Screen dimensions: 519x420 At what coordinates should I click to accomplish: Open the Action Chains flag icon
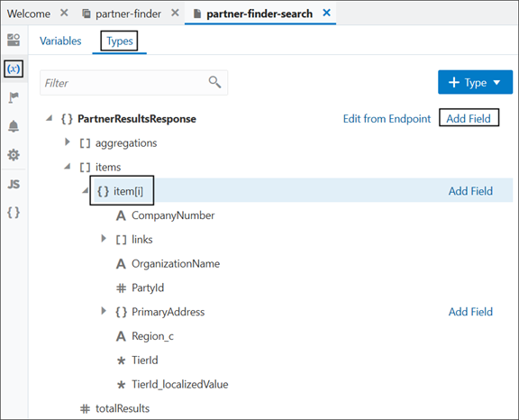[x=14, y=97]
